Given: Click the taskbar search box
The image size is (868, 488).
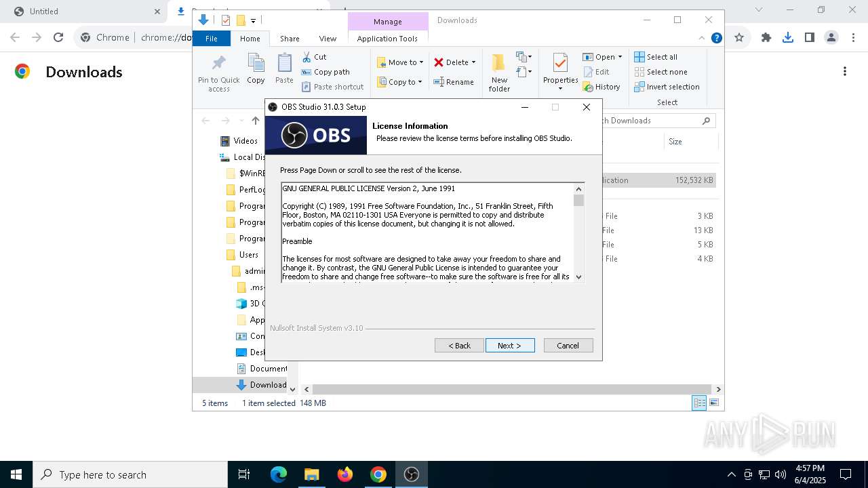Looking at the screenshot, I should (130, 474).
